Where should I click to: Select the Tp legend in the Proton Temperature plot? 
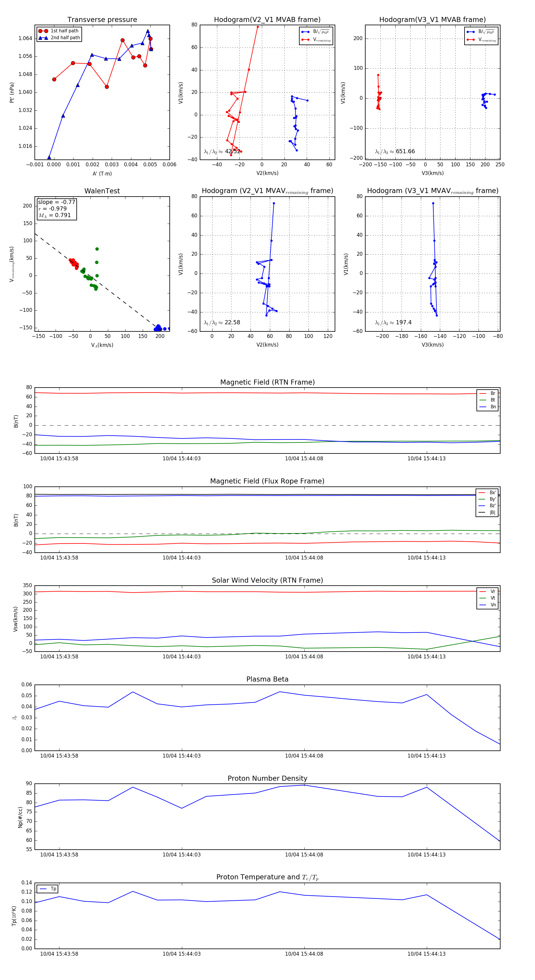[48, 889]
